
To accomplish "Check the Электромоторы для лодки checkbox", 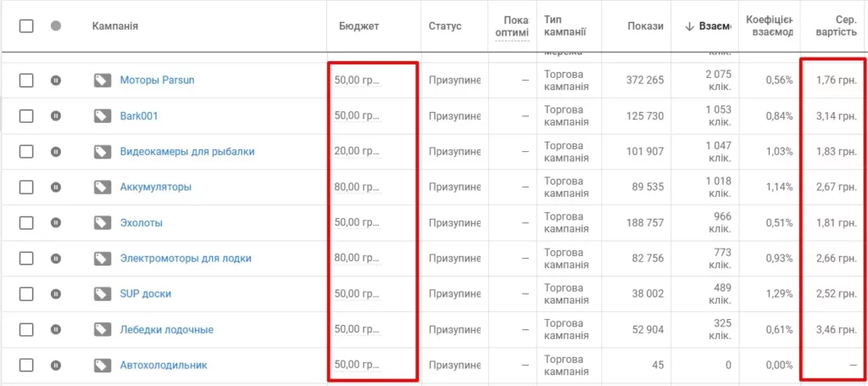I will 26,259.
